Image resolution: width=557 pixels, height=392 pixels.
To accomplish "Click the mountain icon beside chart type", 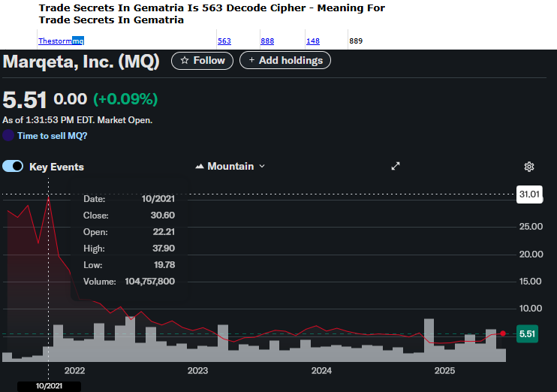I will pos(199,166).
